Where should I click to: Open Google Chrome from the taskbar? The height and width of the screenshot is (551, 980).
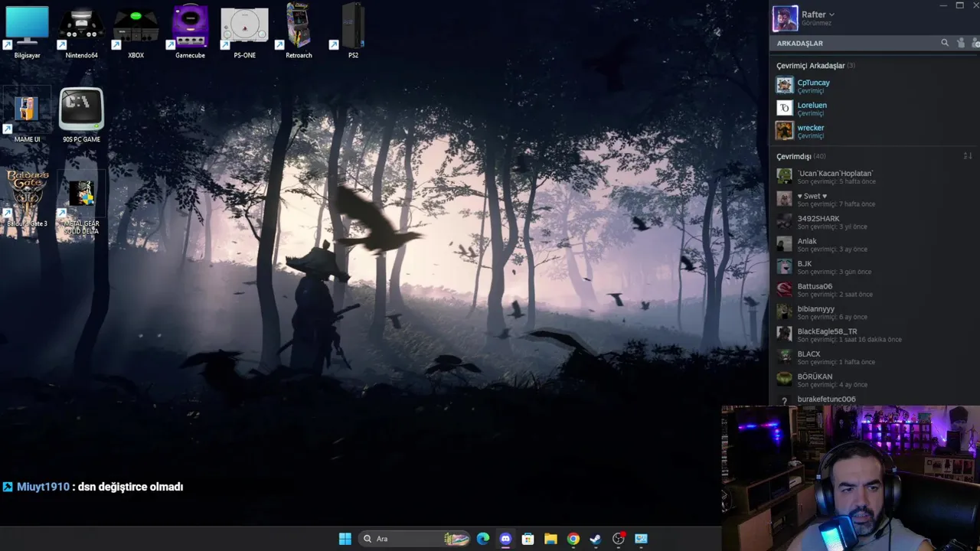point(573,539)
